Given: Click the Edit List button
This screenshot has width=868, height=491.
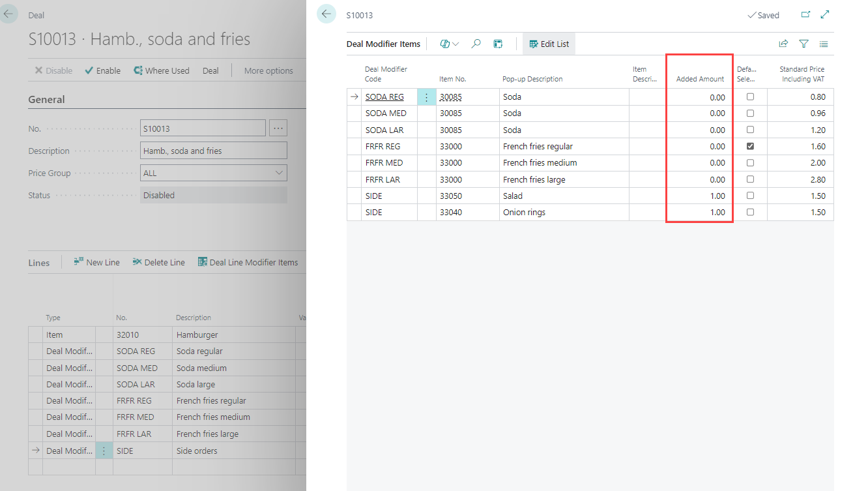Looking at the screenshot, I should pyautogui.click(x=549, y=44).
